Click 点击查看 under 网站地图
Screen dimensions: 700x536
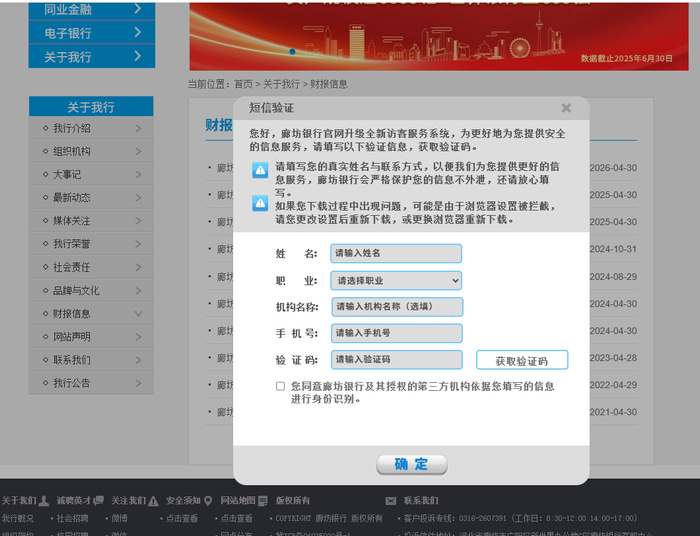(x=237, y=519)
